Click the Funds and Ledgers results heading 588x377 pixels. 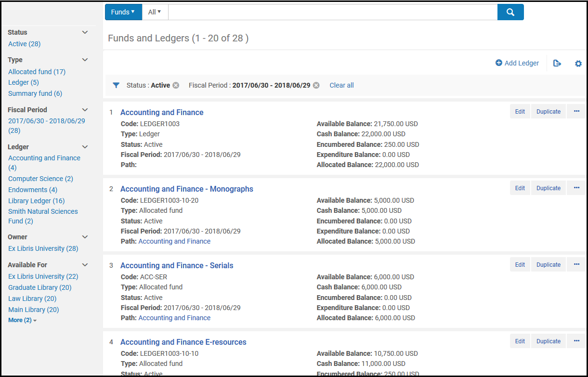pos(178,38)
